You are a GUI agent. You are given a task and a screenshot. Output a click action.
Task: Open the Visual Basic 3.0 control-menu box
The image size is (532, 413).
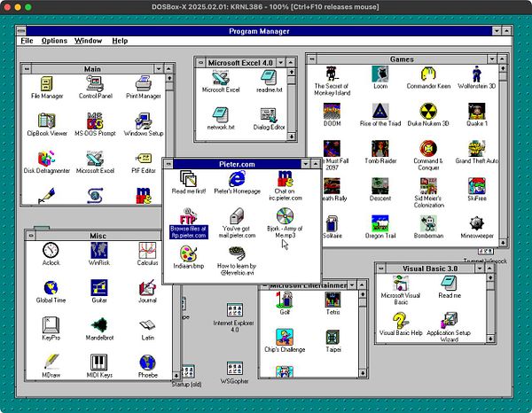(381, 269)
